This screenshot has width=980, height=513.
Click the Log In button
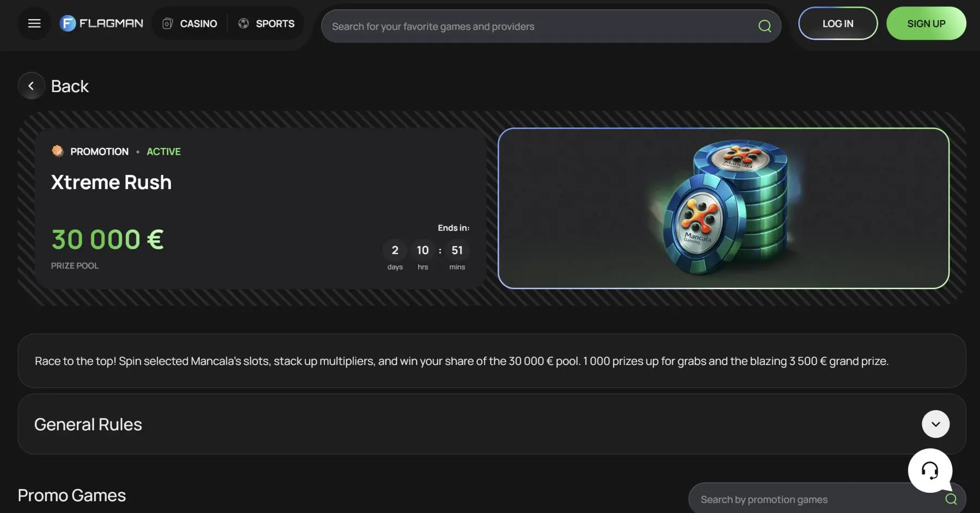[838, 23]
